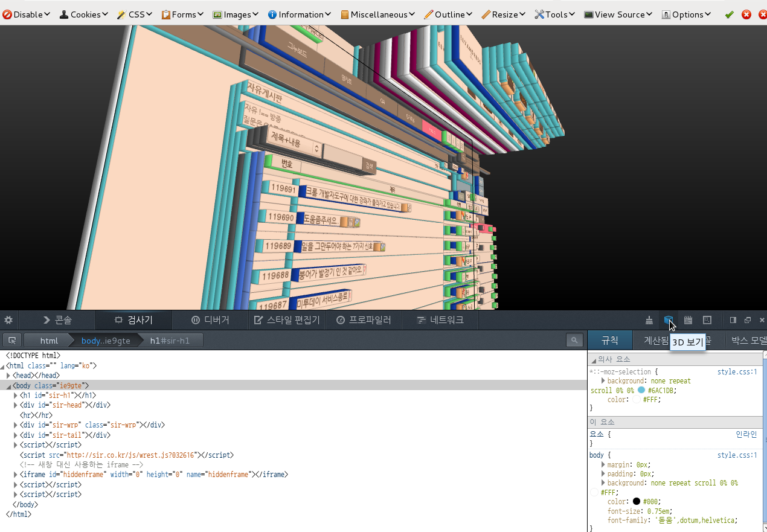Viewport: 767px width, 532px height.
Task: Click the #6AC1DB blue color swatch
Action: tap(641, 390)
